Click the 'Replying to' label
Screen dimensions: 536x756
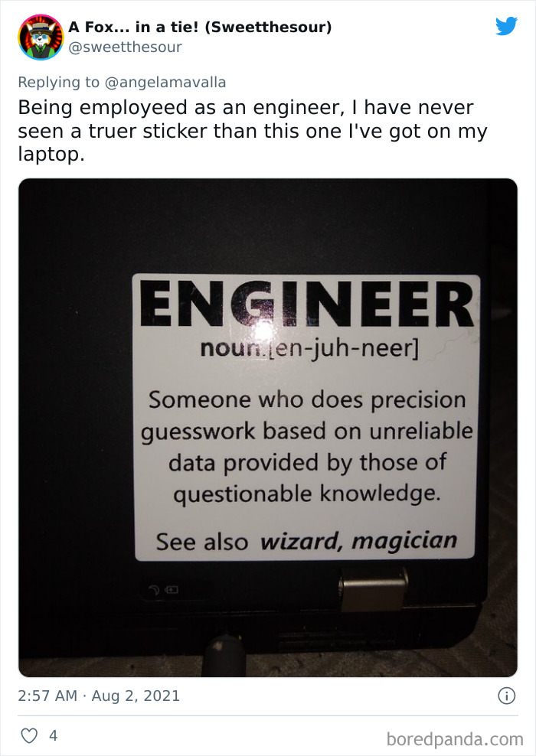(58, 83)
